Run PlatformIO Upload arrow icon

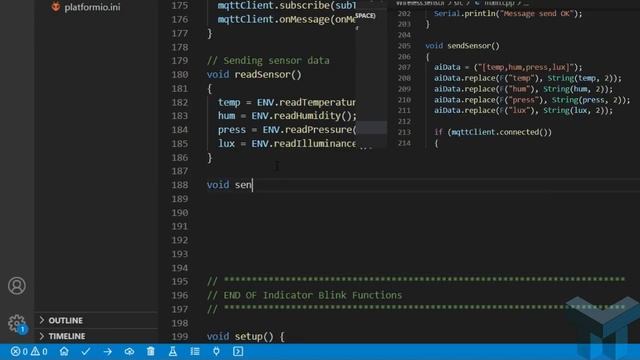108,351
